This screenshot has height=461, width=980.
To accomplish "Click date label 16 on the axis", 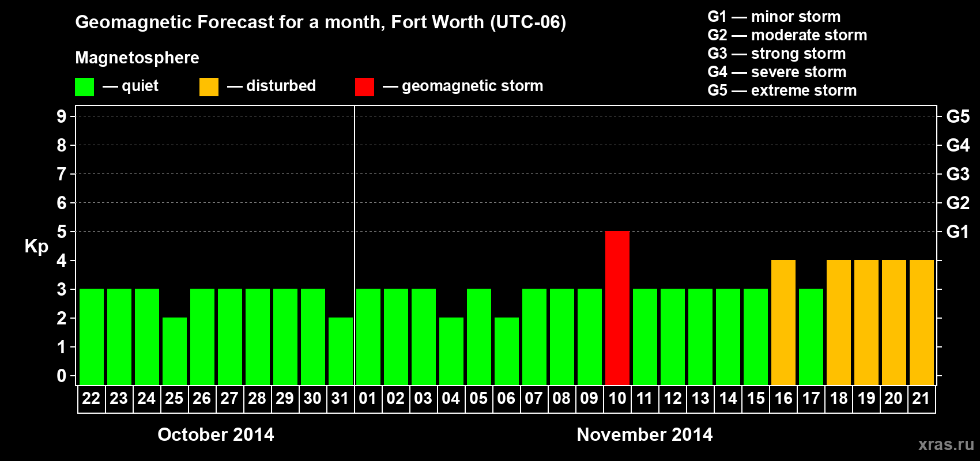I will pos(783,399).
